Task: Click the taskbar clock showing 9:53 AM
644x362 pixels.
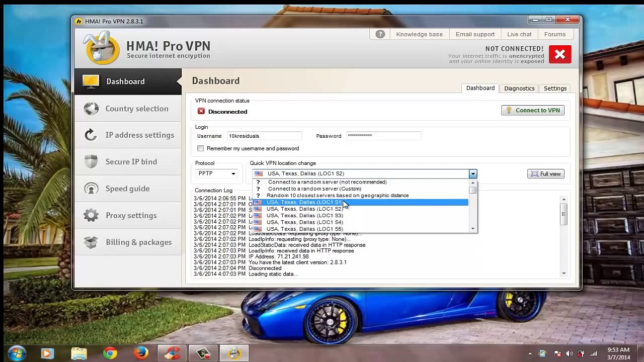Action: 618,353
